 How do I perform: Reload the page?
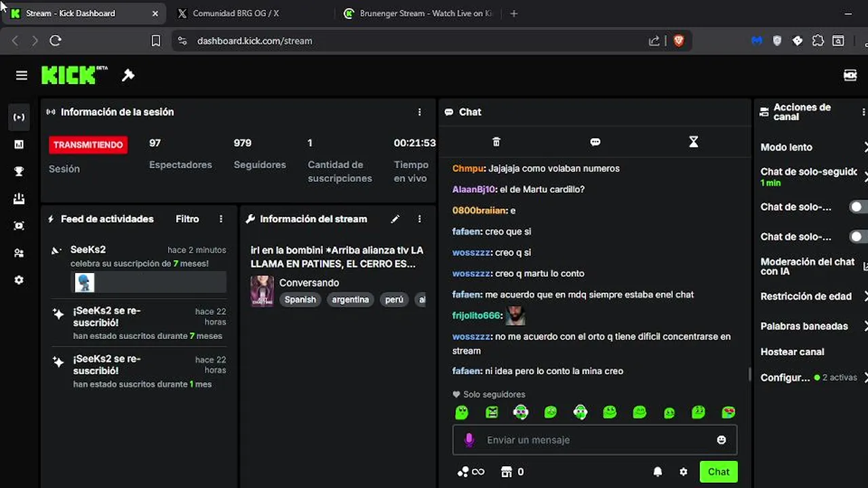[x=56, y=41]
